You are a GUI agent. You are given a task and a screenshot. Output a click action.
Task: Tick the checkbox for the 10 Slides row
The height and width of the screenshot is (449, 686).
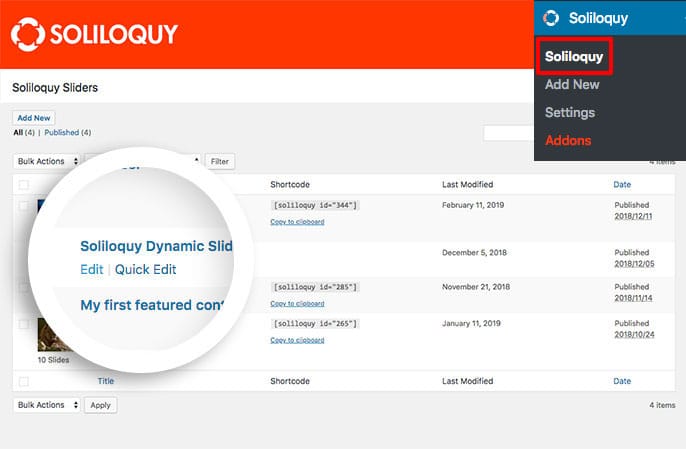click(x=24, y=324)
